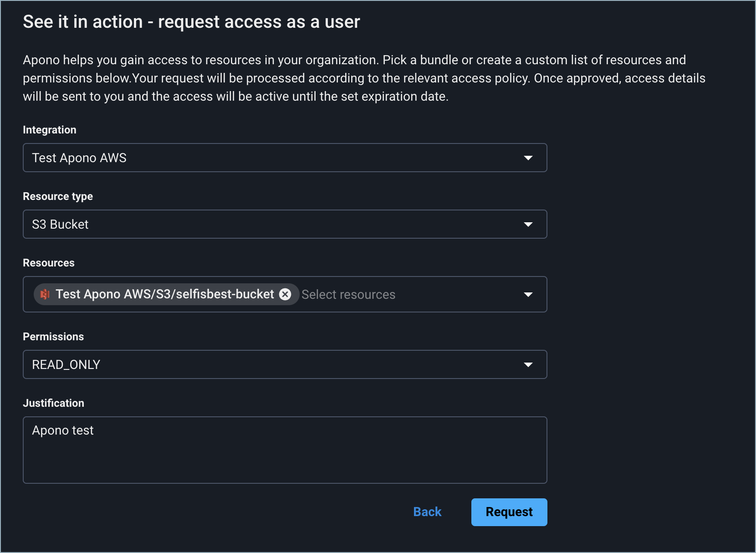Click the Justification field label
The image size is (756, 553).
(53, 403)
